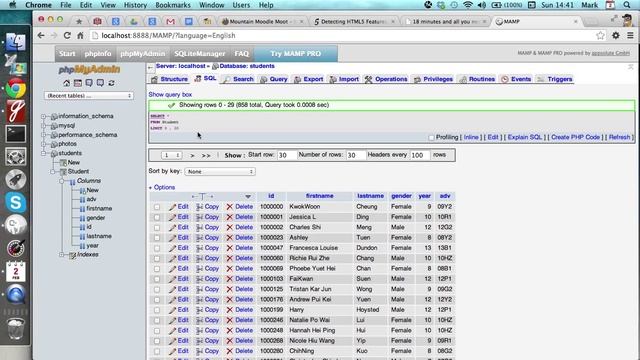Open the Bookmarks menu in Chrome
The height and width of the screenshot is (360, 640).
173,5
